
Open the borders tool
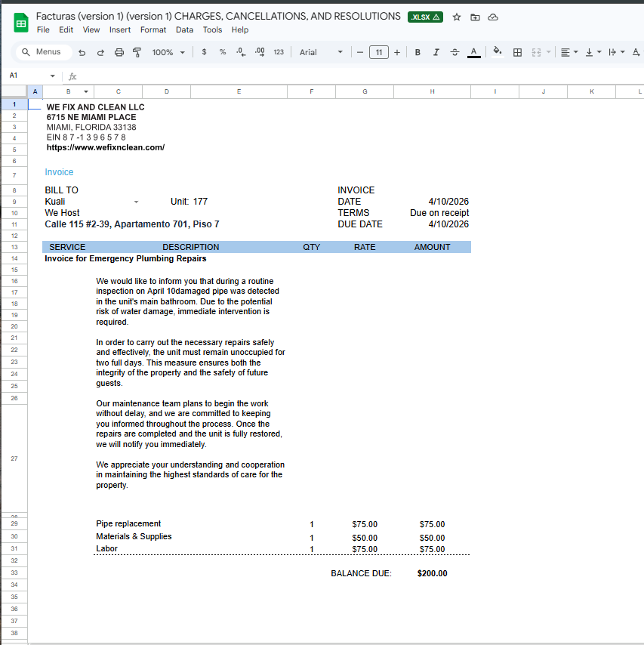coord(517,52)
